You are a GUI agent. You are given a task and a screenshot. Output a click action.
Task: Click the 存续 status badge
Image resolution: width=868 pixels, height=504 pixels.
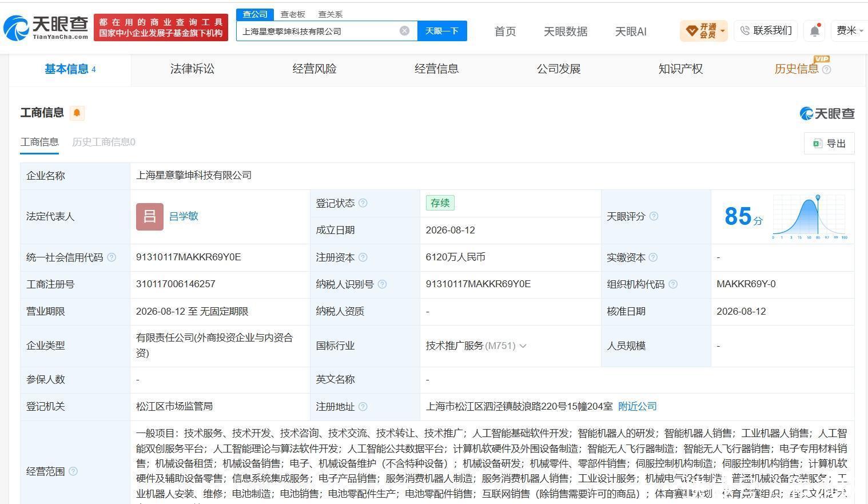coord(440,203)
